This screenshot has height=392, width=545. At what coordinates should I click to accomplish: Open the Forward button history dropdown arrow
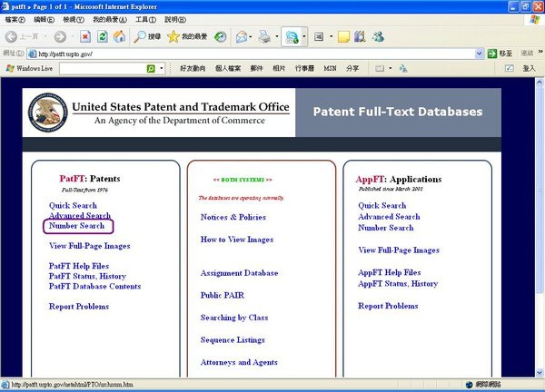tap(73, 36)
